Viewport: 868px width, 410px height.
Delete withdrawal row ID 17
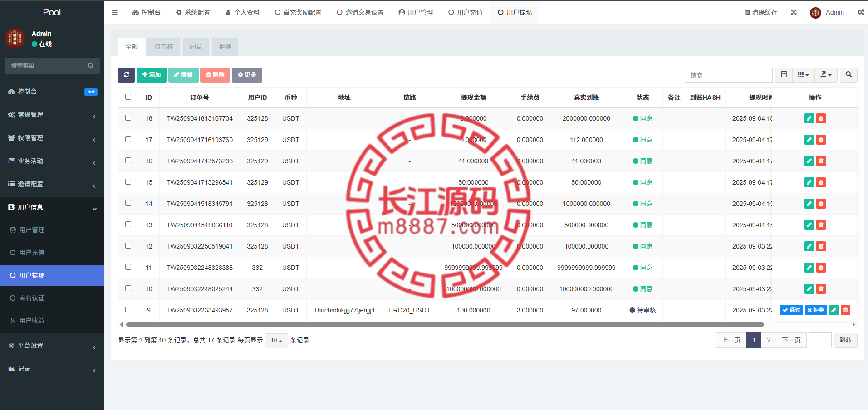coord(821,140)
